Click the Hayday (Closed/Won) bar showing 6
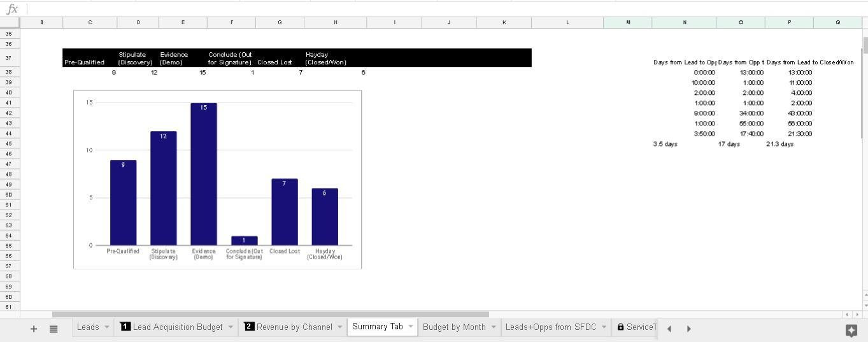The image size is (868, 342). (325, 217)
